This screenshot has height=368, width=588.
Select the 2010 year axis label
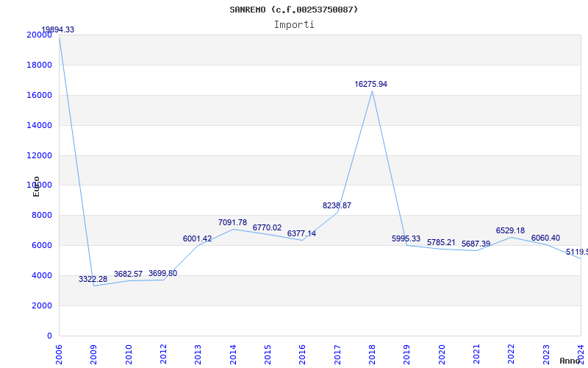(x=129, y=354)
